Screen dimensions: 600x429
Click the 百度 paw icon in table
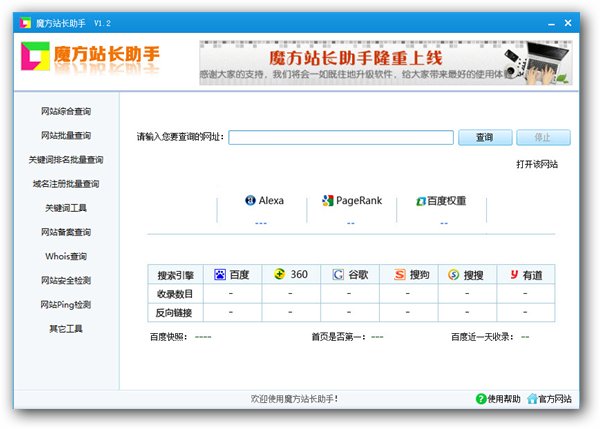[x=220, y=274]
